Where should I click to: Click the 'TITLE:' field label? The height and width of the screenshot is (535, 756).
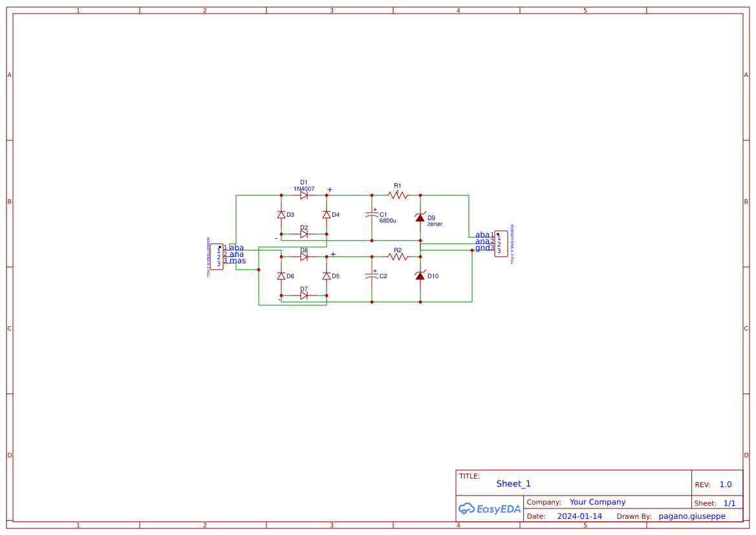point(469,476)
